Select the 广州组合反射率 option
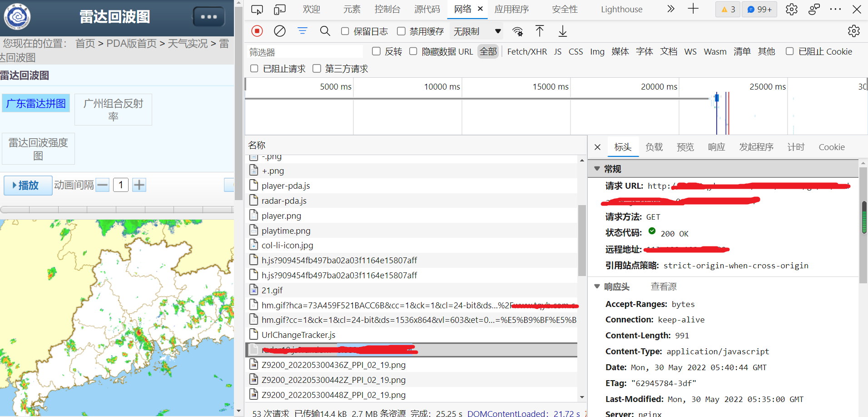Viewport: 868px width, 417px height. tap(113, 110)
